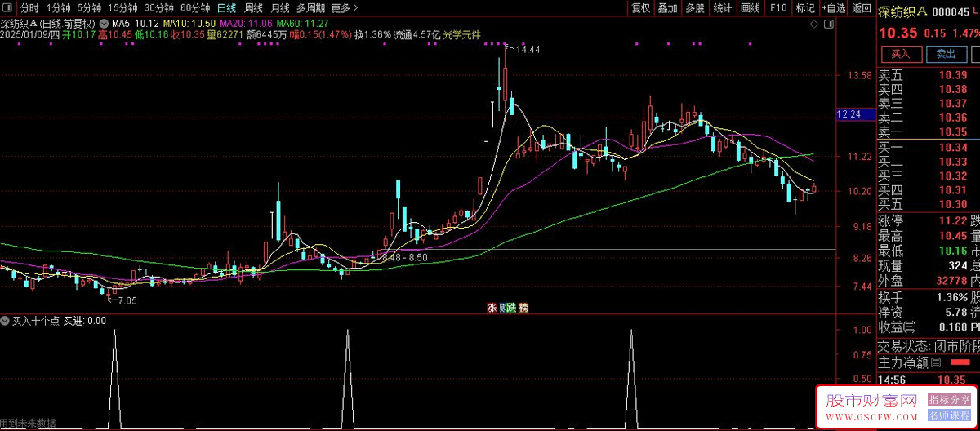Click the 指标分享 badge link
Screen dimensions: 980x431
(x=950, y=399)
